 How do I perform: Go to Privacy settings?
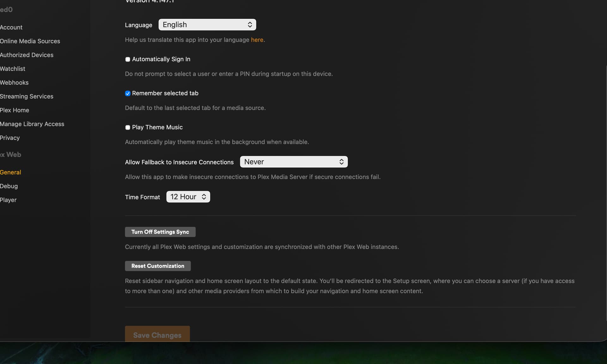click(x=10, y=138)
